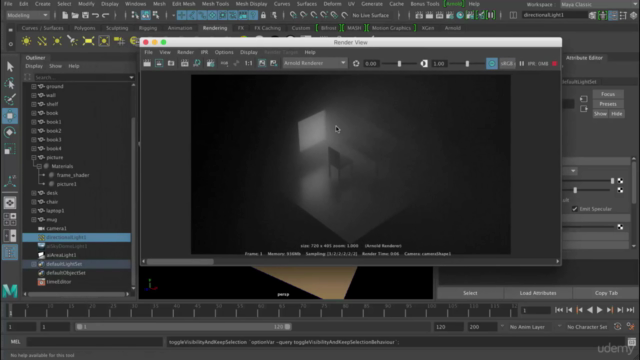Click the Save Scene icon
This screenshot has width=640, height=360.
tap(85, 16)
